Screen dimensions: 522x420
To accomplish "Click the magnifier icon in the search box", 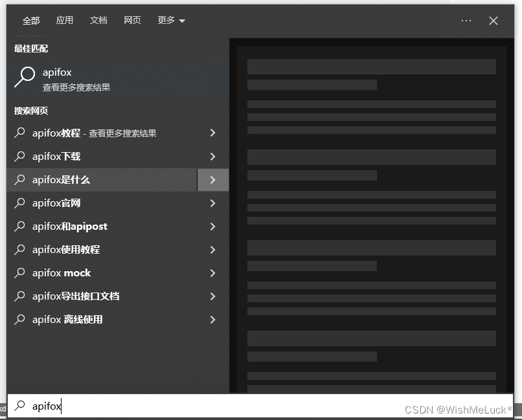I will pyautogui.click(x=19, y=405).
